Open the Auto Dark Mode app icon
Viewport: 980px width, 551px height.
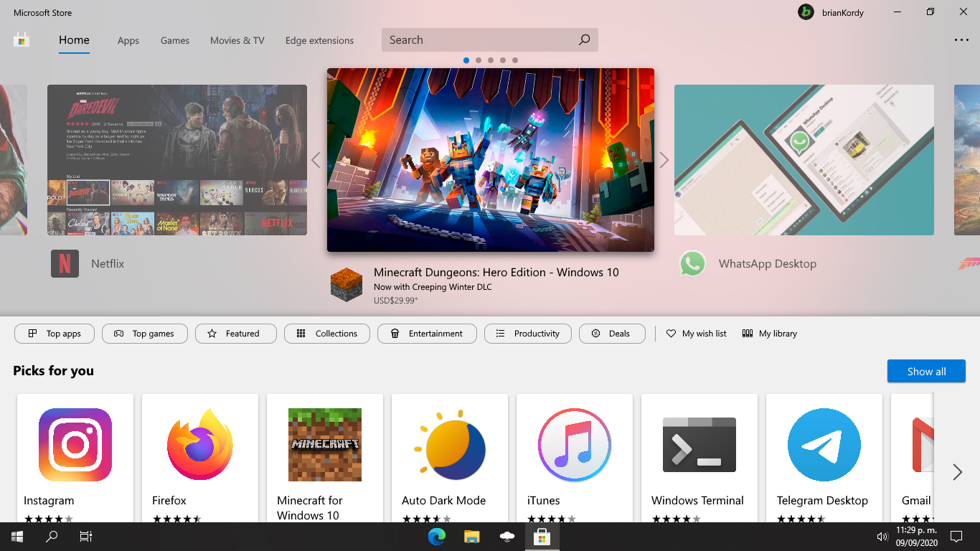tap(450, 445)
